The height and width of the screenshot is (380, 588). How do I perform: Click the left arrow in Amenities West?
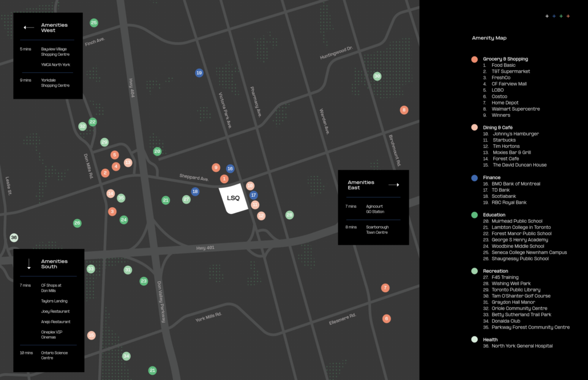29,27
